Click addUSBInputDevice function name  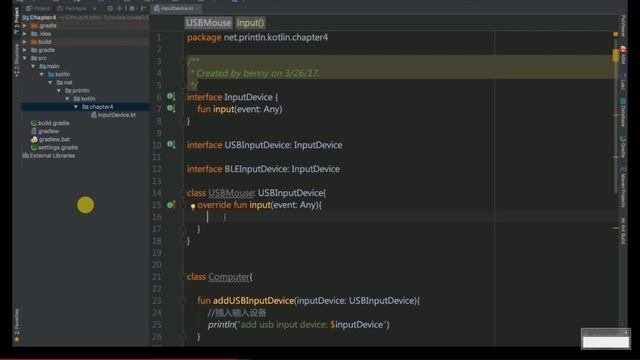coord(253,300)
